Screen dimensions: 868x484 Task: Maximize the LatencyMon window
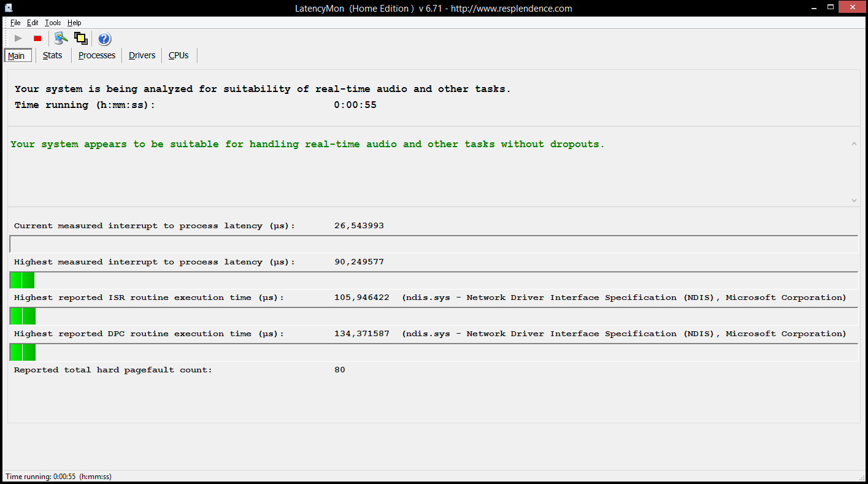831,7
